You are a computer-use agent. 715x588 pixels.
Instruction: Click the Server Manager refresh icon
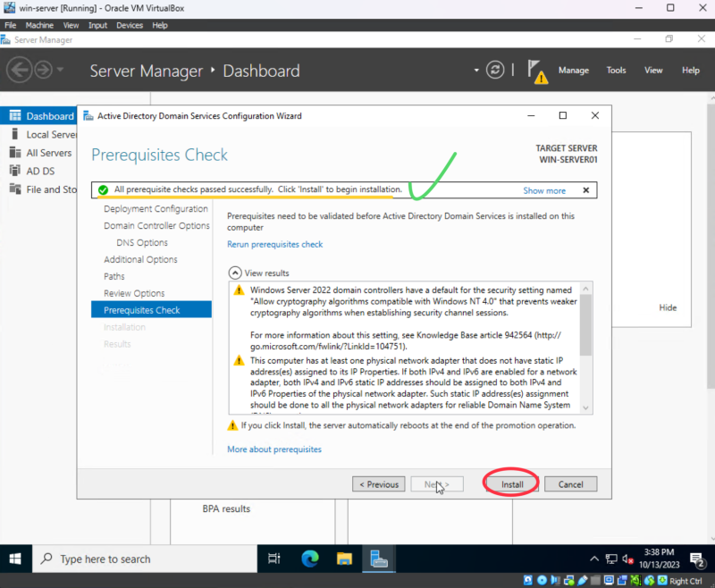pos(496,71)
